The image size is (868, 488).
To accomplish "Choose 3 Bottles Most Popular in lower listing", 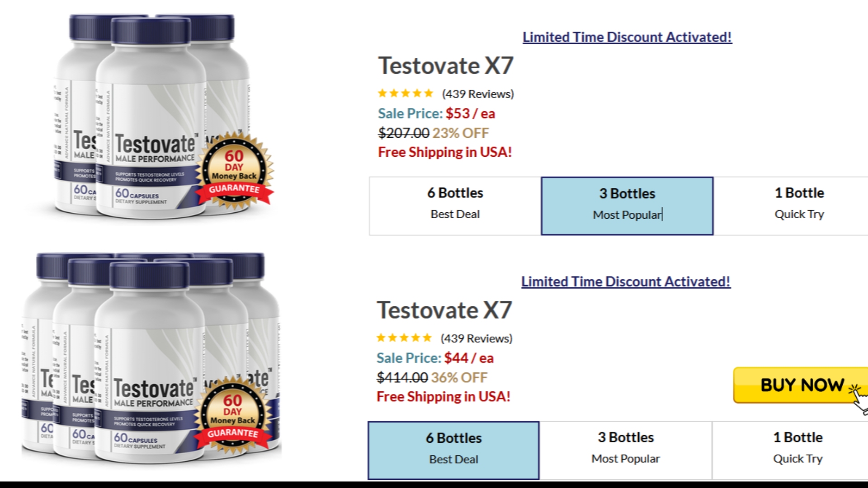I will click(x=626, y=450).
